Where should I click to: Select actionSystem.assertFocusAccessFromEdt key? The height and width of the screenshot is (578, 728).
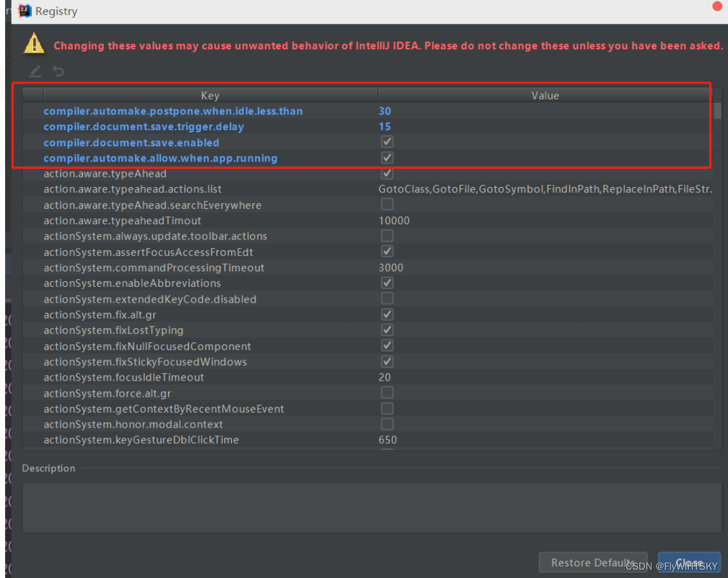click(149, 252)
